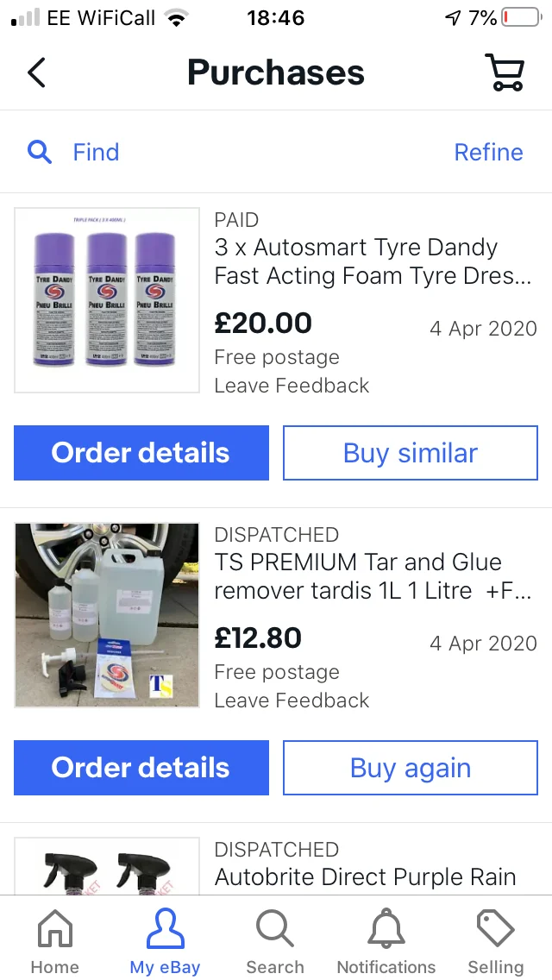This screenshot has height=980, width=552.
Task: Click Find text link
Action: pyautogui.click(x=96, y=152)
